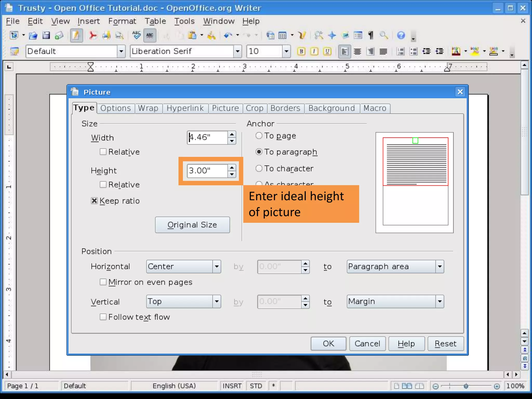Screen dimensions: 532x399
Task: Enable Mirror on even pages
Action: [x=103, y=282]
